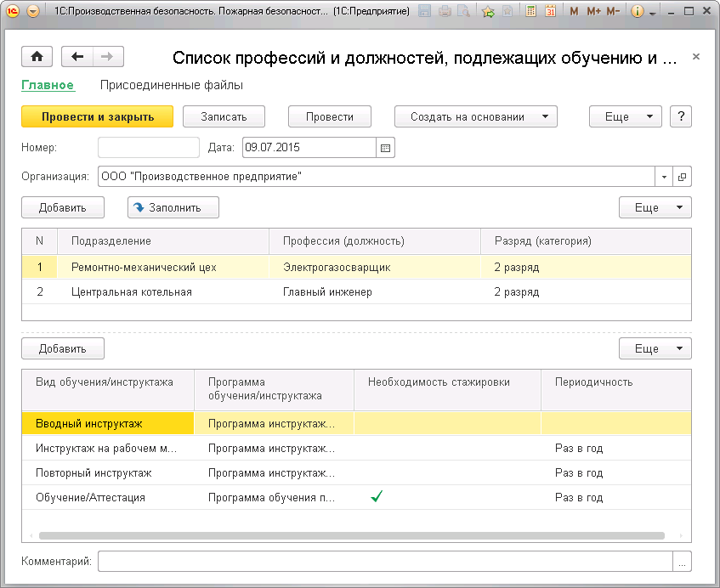This screenshot has width=720, height=588.
Task: Open the calculator icon
Action: (530, 11)
